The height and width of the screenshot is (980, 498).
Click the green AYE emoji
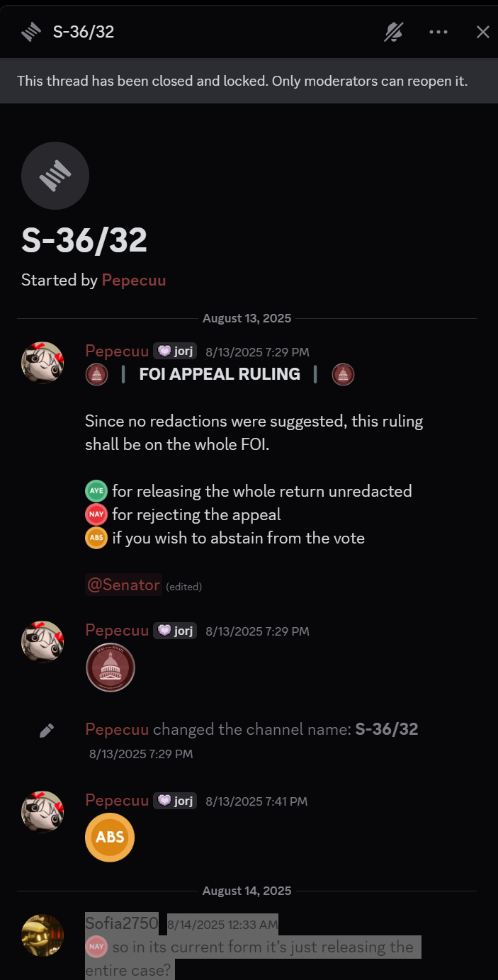point(96,491)
